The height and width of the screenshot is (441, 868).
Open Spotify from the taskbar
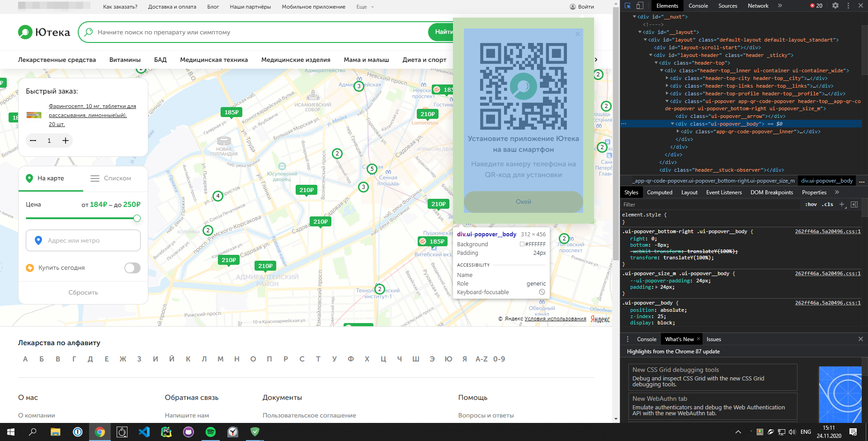(210, 432)
